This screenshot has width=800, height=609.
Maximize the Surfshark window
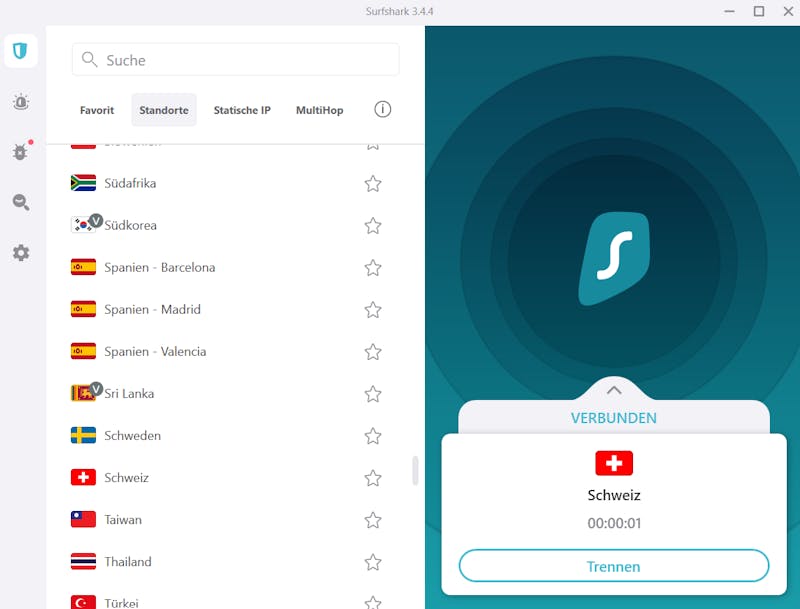click(759, 11)
